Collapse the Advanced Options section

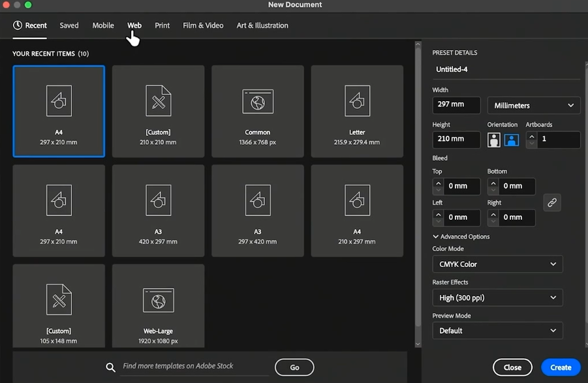(461, 236)
